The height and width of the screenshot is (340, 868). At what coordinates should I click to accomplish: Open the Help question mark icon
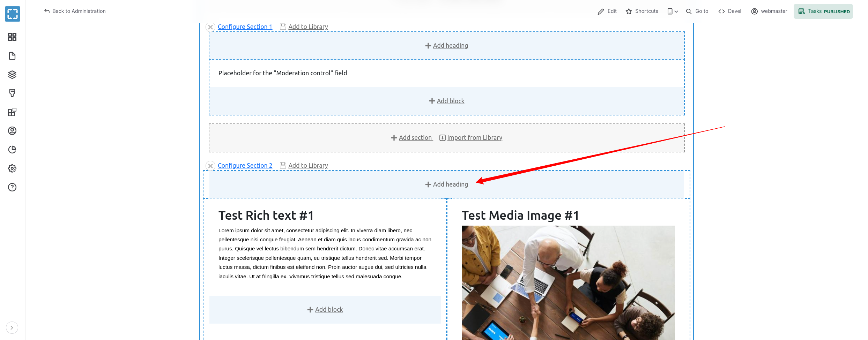[12, 187]
